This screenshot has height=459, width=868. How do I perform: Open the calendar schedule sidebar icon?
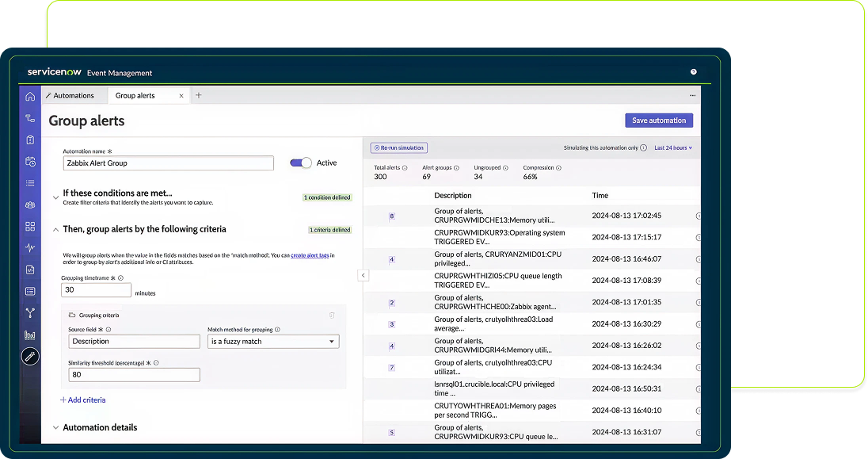coord(30,162)
